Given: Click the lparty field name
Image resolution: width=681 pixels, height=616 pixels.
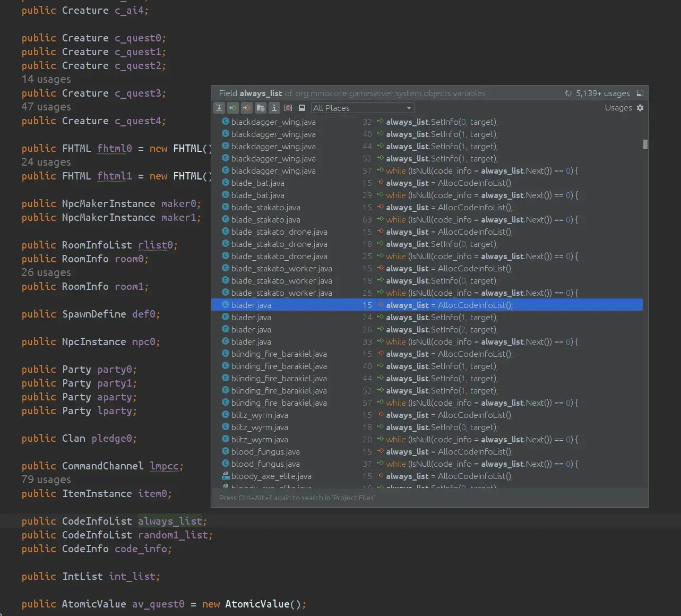Looking at the screenshot, I should pyautogui.click(x=115, y=410).
